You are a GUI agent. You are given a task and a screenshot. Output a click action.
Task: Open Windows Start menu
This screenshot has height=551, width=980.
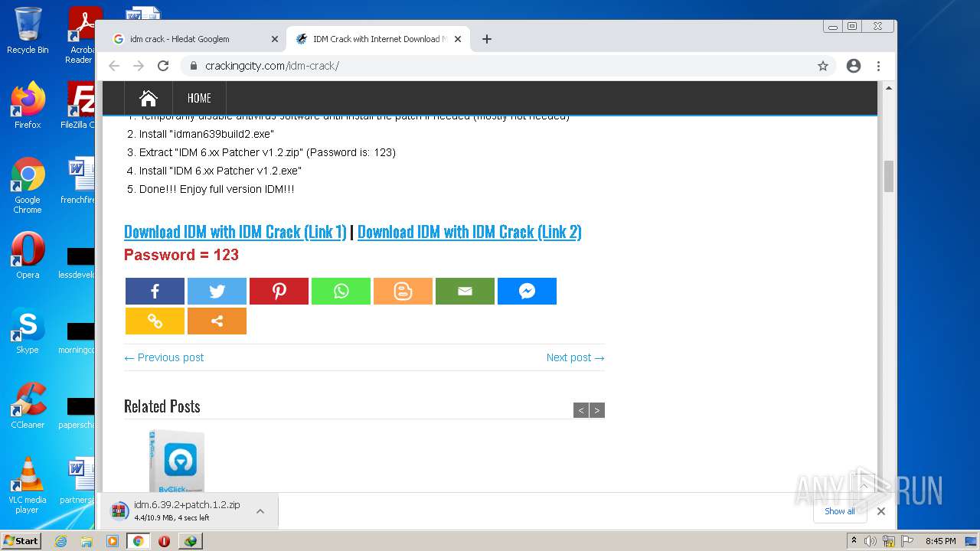click(21, 540)
